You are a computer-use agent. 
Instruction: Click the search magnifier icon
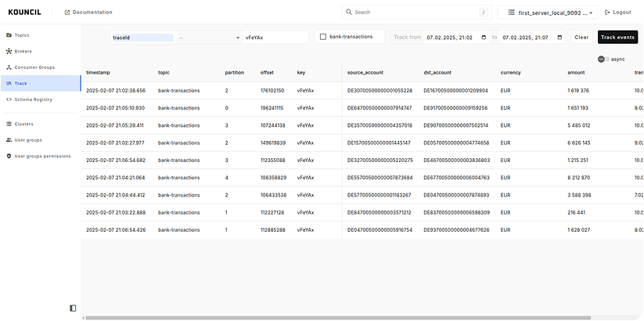349,12
